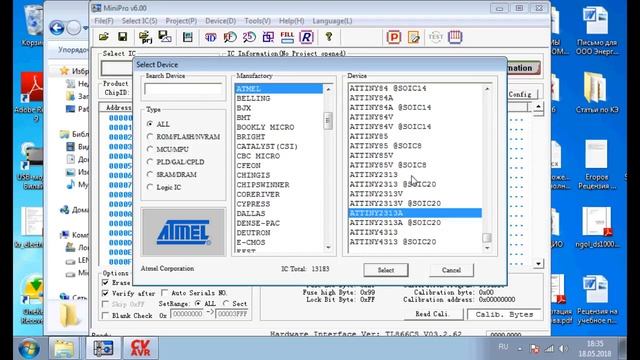Select ATTINY2313A @SOIC20 device entry
Viewport: 640px width, 360px height.
coord(395,222)
